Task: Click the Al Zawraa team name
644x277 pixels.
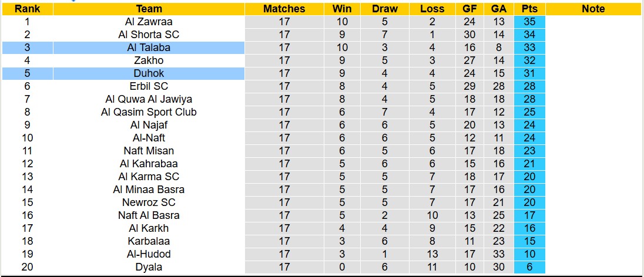Action: [149, 22]
